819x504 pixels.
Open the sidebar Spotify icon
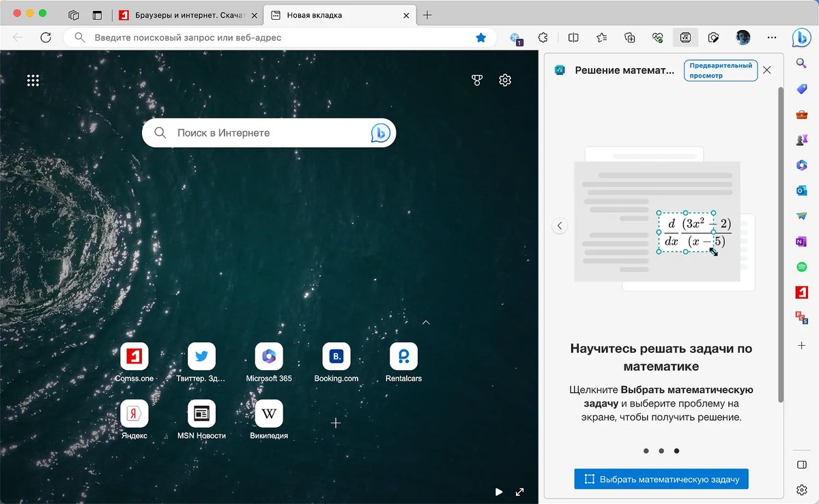tap(802, 267)
